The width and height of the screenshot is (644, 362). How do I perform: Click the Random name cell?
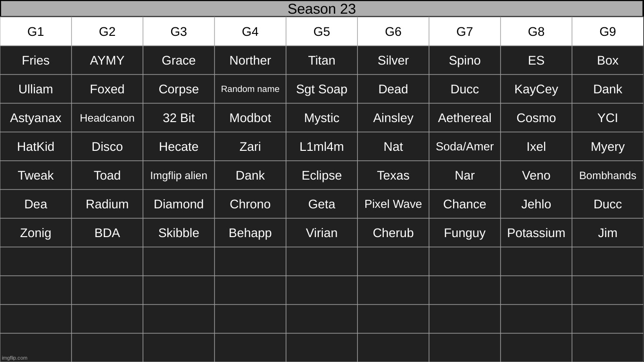pos(250,89)
